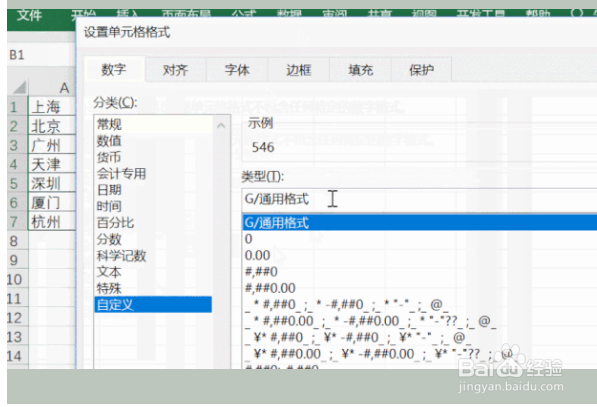
Task: Select cell containing 北京
Action: (52, 126)
